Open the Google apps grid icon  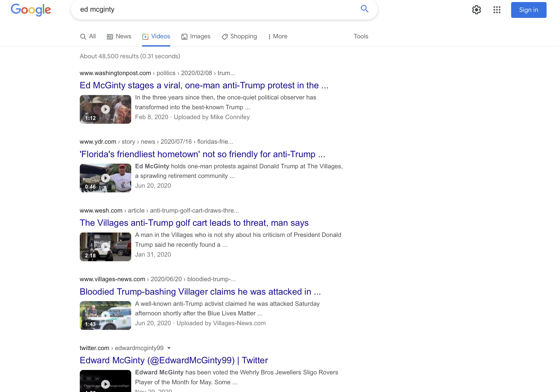(497, 10)
